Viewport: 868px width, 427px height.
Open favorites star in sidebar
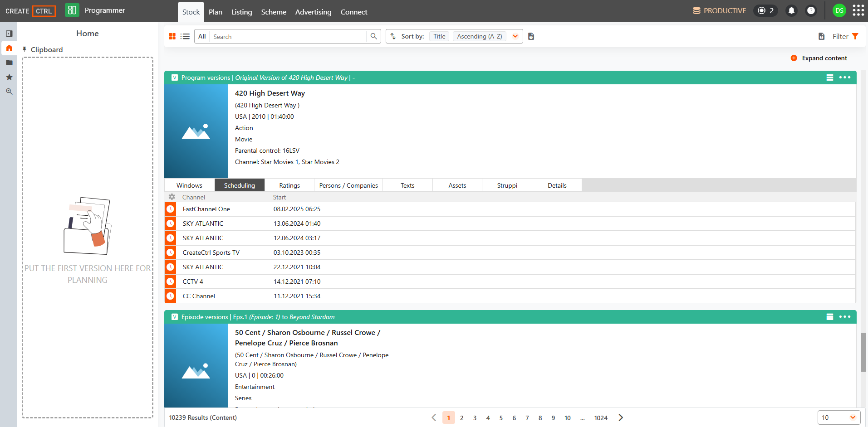(x=9, y=77)
